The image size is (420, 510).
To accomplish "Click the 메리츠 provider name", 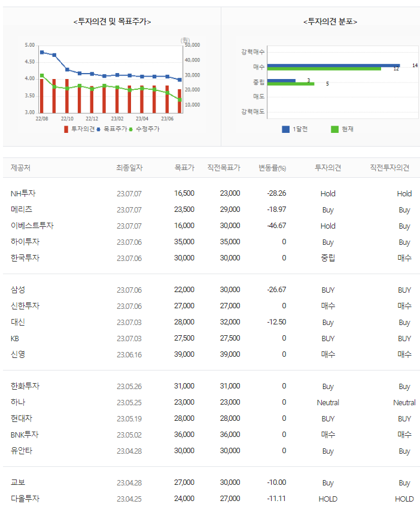I will click(x=22, y=210).
